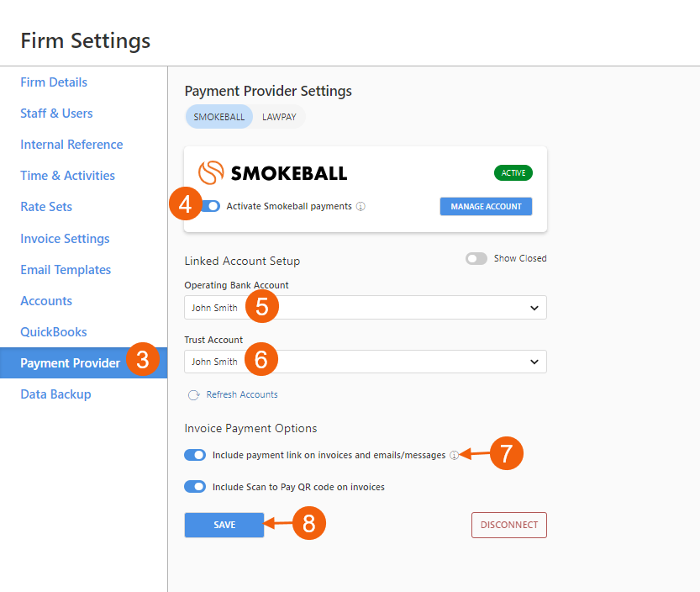Go to Staff & Users section
Image resolution: width=700 pixels, height=592 pixels.
click(x=56, y=114)
